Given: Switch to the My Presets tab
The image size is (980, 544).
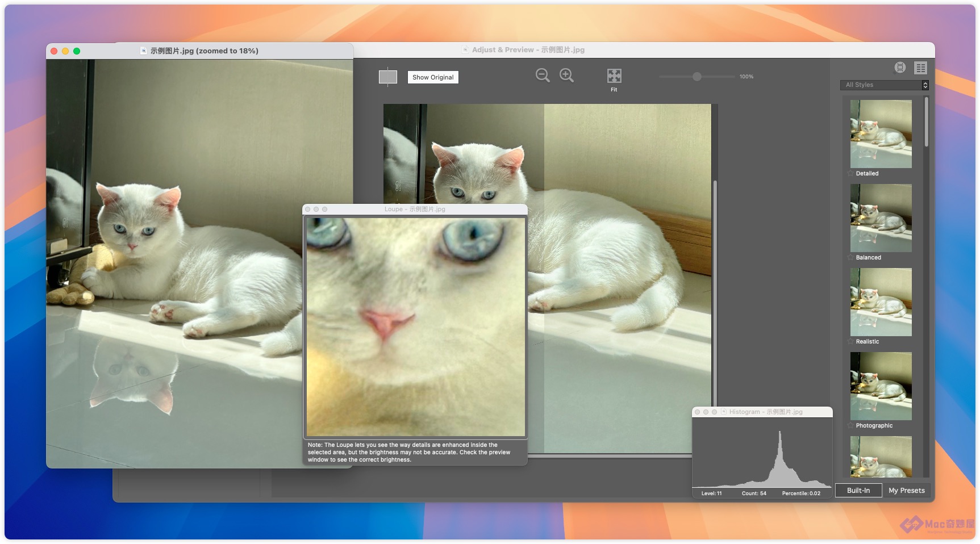Looking at the screenshot, I should point(907,490).
